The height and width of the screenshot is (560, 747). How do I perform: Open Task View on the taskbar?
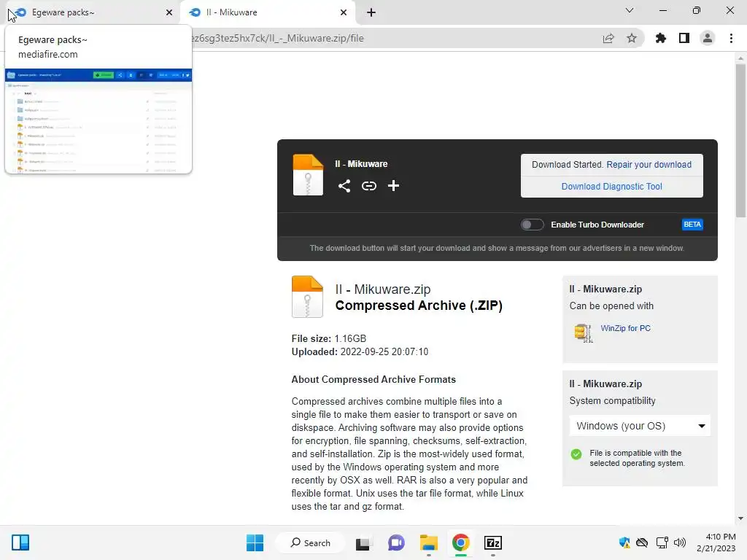pos(363,542)
